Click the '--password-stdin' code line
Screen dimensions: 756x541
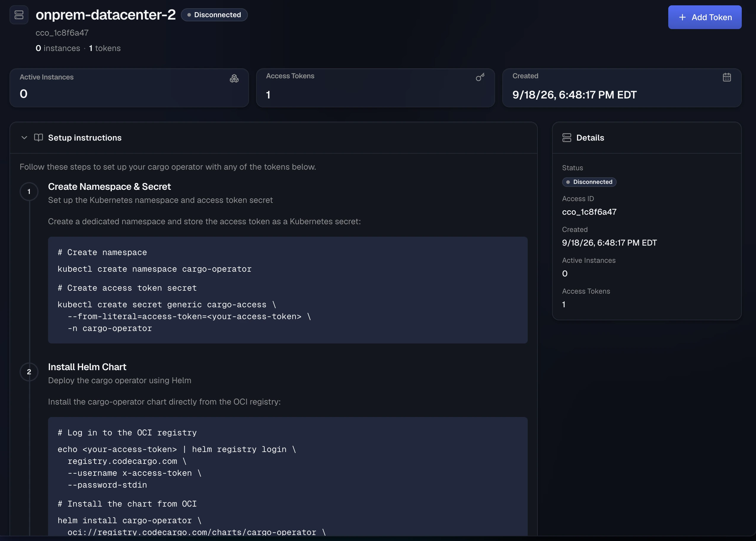[107, 485]
